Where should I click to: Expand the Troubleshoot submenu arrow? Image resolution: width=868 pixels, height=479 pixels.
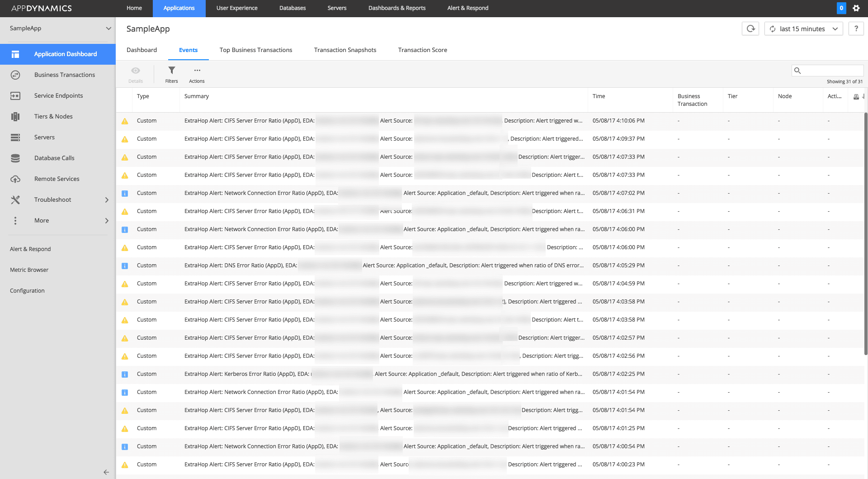point(107,200)
